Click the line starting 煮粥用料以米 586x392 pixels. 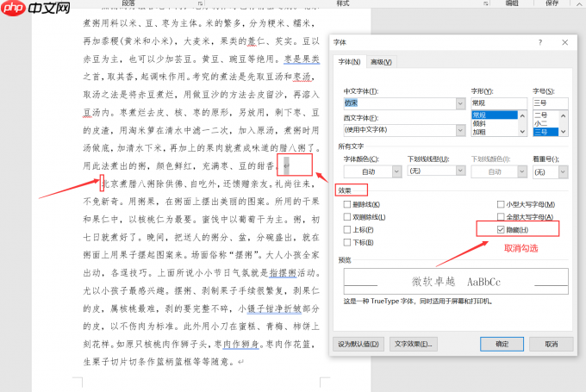pos(201,23)
